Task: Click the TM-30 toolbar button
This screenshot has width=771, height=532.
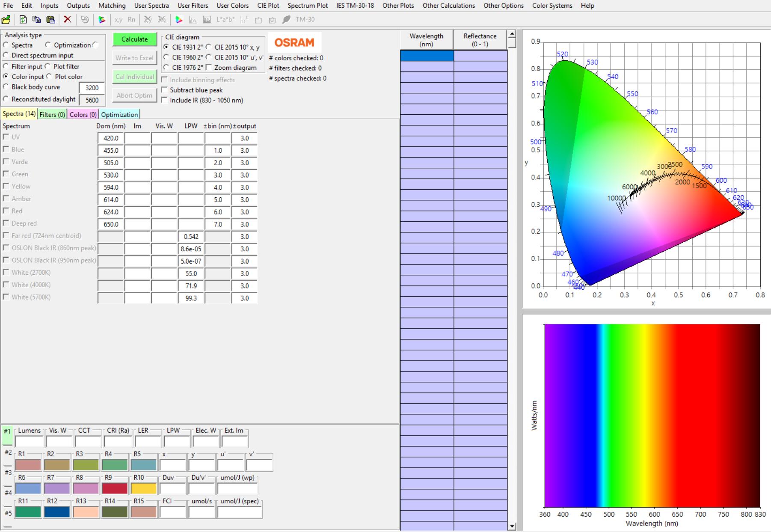Action: (x=305, y=20)
